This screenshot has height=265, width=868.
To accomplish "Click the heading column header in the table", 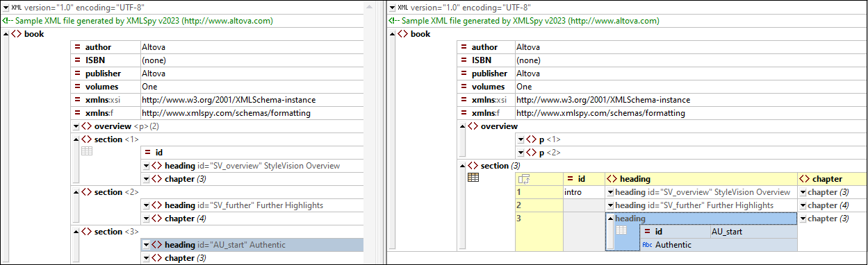I will click(701, 179).
